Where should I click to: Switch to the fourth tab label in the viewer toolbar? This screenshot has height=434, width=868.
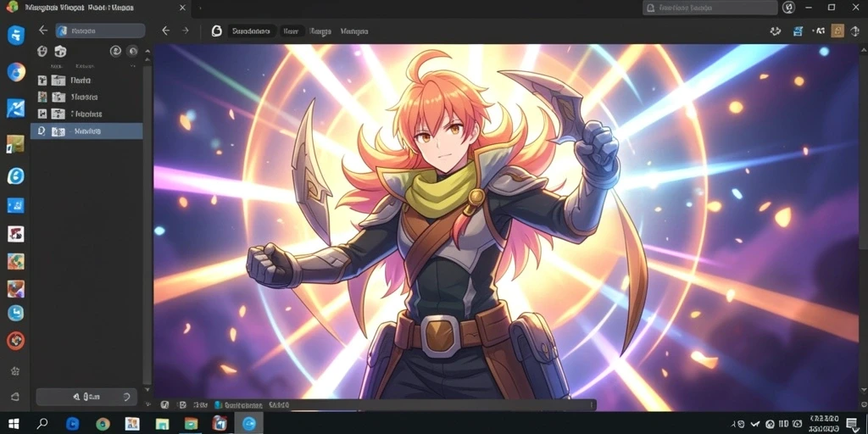[354, 31]
